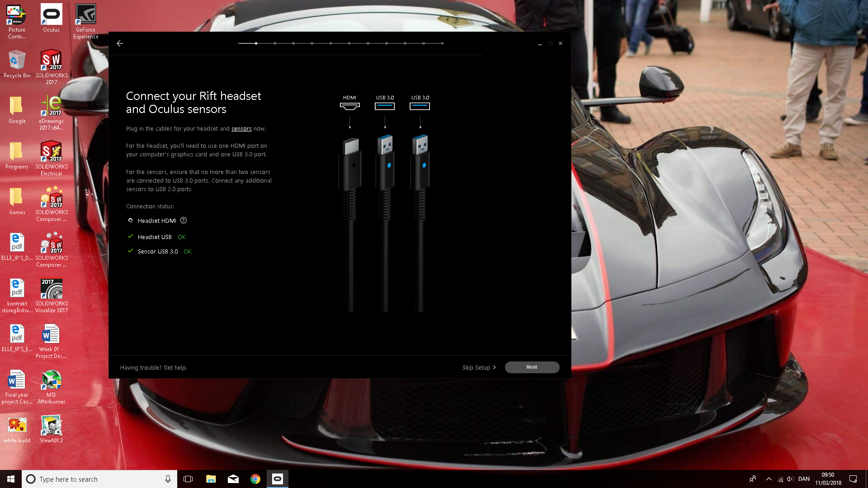
Task: Click the Headset USB checkmark status
Action: 131,236
